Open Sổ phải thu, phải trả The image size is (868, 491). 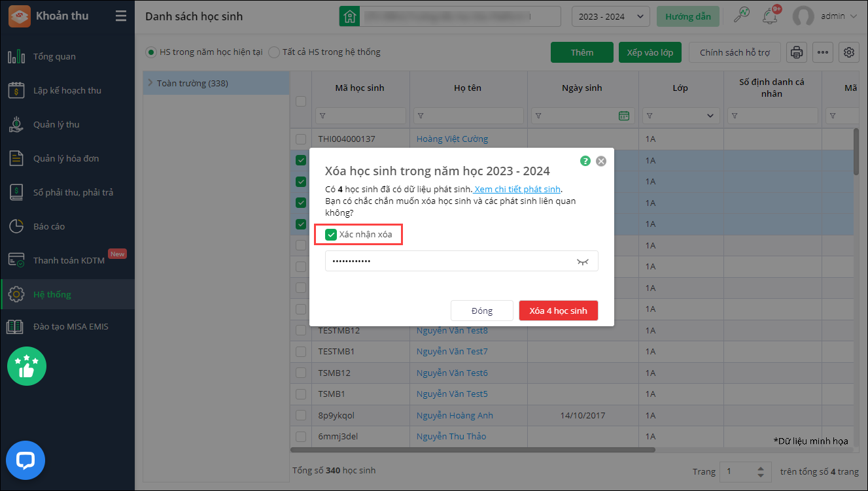[x=67, y=192]
